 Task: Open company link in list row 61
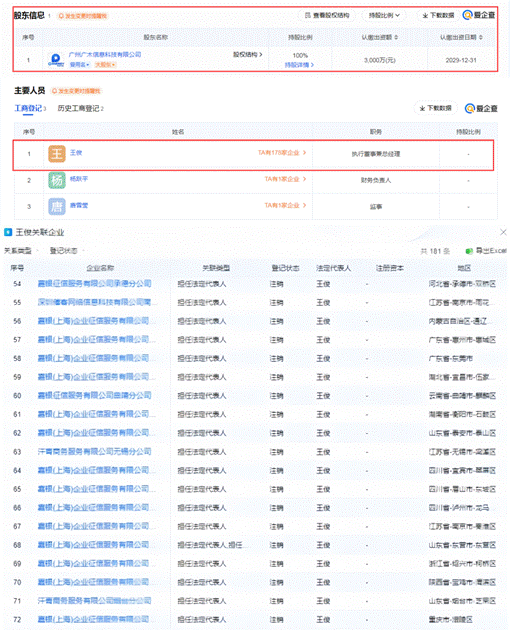point(96,414)
